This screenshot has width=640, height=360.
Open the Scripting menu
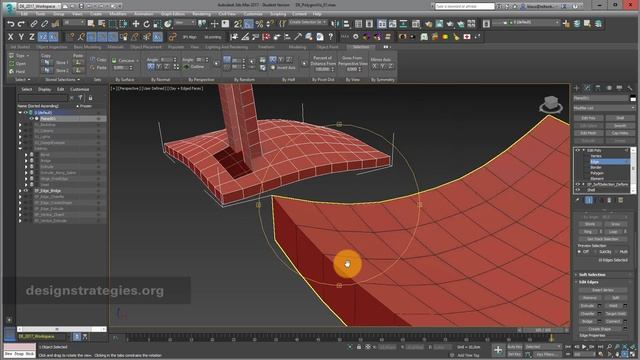pos(278,14)
